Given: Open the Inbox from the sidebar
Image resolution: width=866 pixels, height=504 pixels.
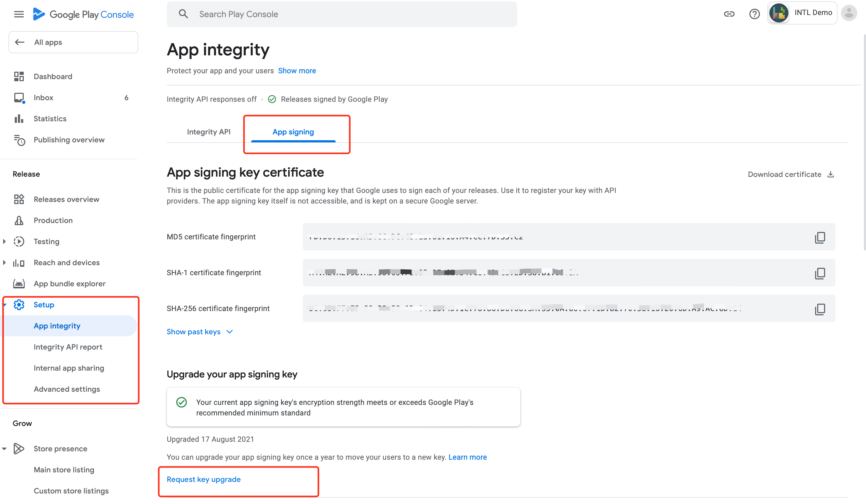Looking at the screenshot, I should pyautogui.click(x=43, y=98).
